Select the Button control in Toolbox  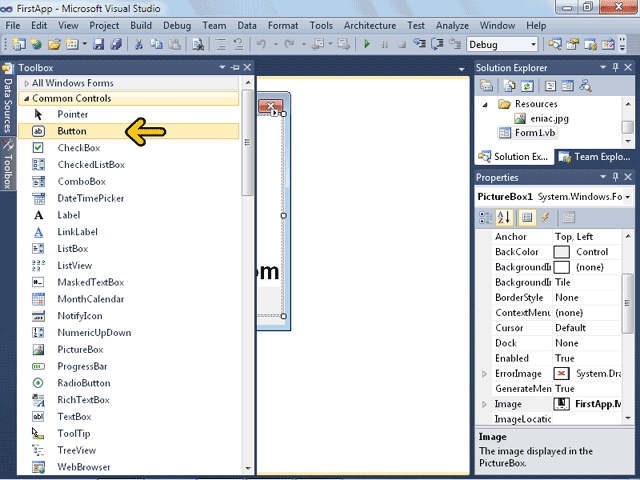pos(72,131)
